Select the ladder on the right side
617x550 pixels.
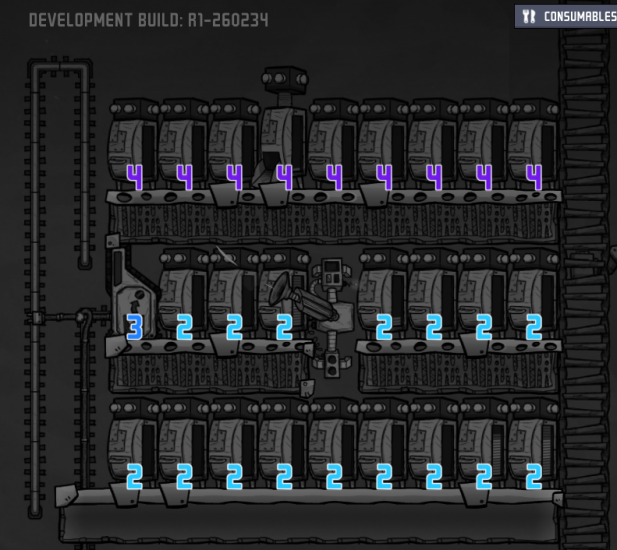click(x=584, y=291)
